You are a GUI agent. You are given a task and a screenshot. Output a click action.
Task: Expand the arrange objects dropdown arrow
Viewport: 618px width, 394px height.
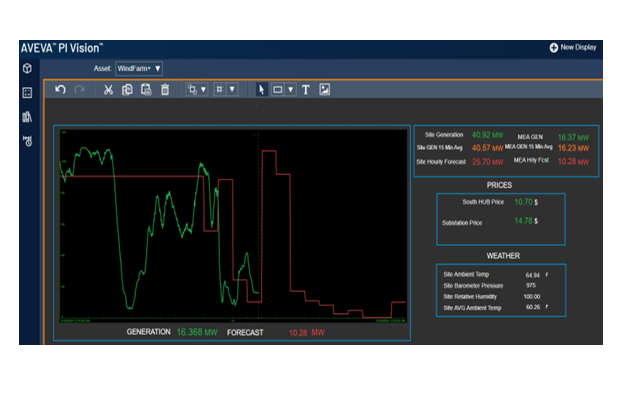(203, 90)
